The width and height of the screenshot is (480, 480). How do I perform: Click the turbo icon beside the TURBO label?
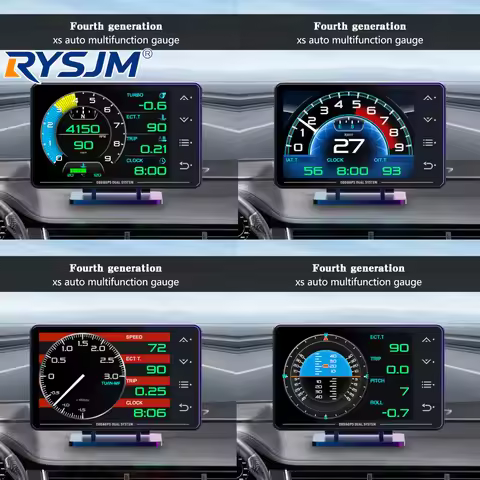tap(162, 95)
